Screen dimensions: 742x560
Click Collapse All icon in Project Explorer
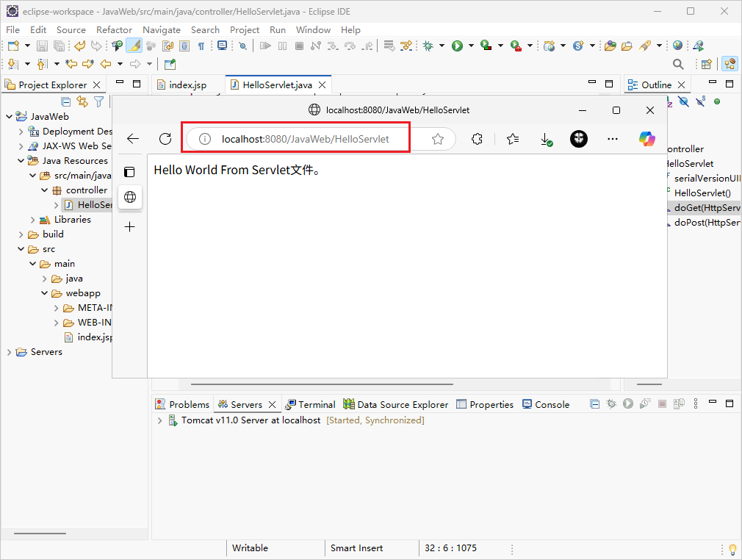tap(66, 101)
